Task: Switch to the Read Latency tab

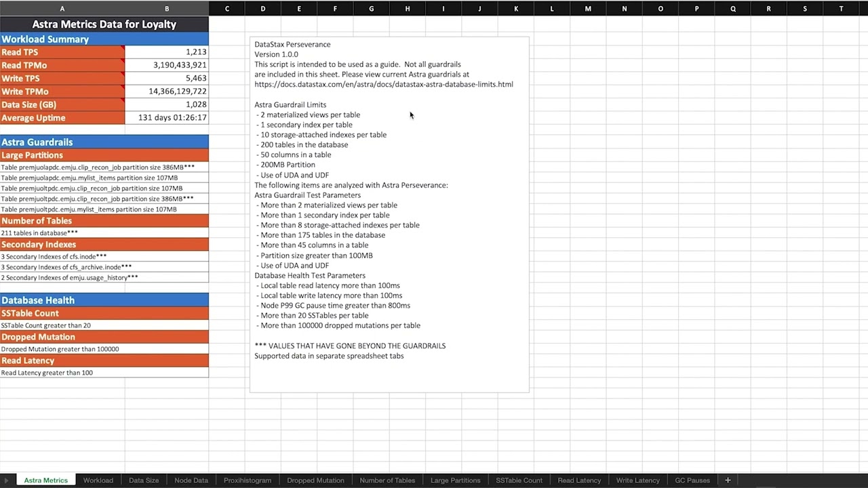Action: [579, 480]
